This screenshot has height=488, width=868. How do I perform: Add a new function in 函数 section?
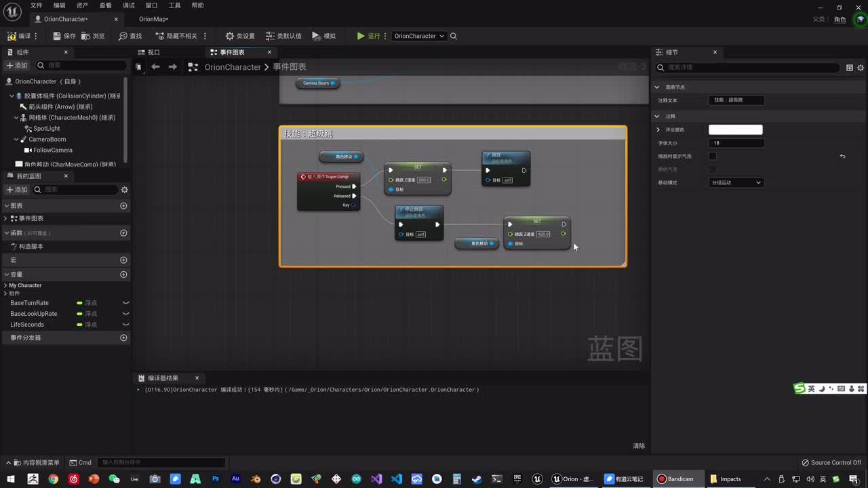(123, 233)
